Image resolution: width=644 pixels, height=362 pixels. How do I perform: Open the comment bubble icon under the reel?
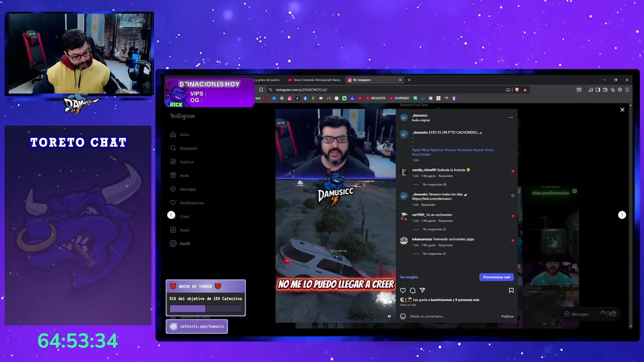click(413, 290)
